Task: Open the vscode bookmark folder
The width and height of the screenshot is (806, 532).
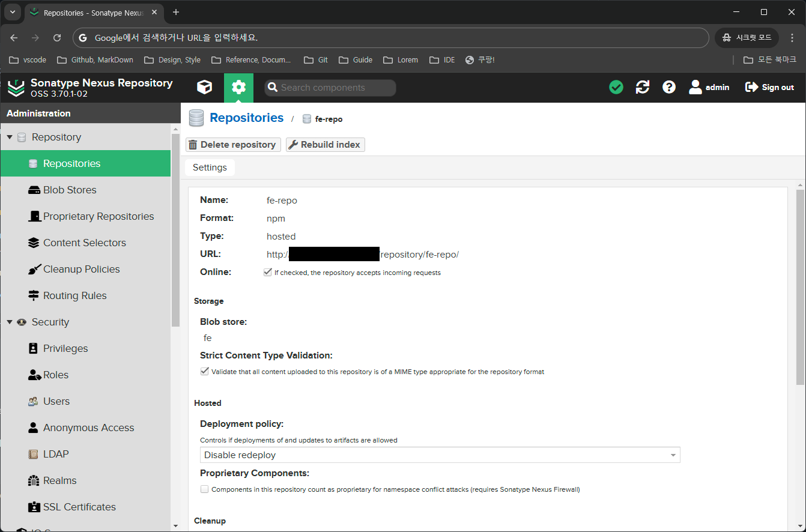Action: coord(28,59)
